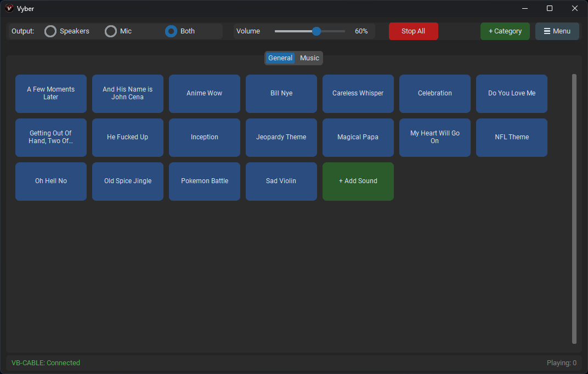
Task: Open the Menu dropdown
Action: point(557,31)
